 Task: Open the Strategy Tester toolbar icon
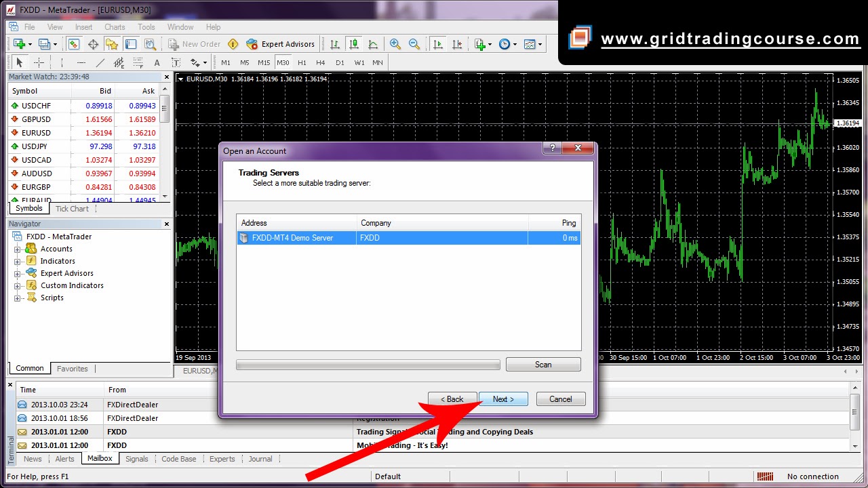pyautogui.click(x=151, y=44)
